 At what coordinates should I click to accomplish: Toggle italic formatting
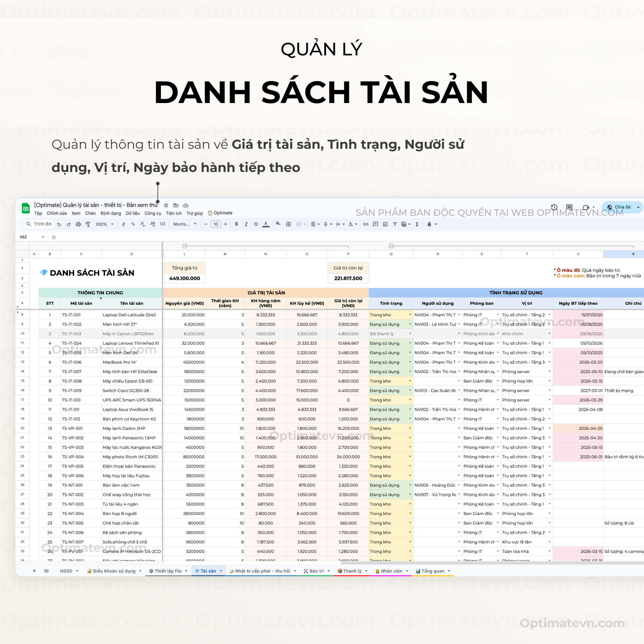246,224
